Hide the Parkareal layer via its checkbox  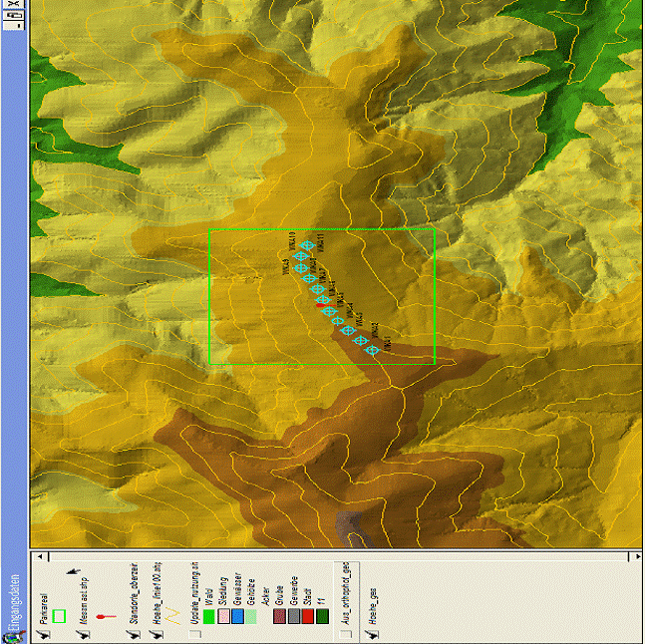click(46, 631)
